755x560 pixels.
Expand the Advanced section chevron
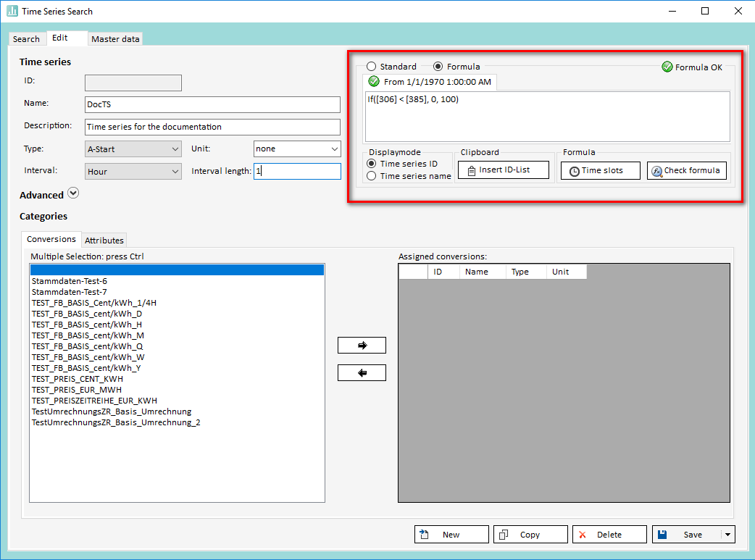(73, 193)
